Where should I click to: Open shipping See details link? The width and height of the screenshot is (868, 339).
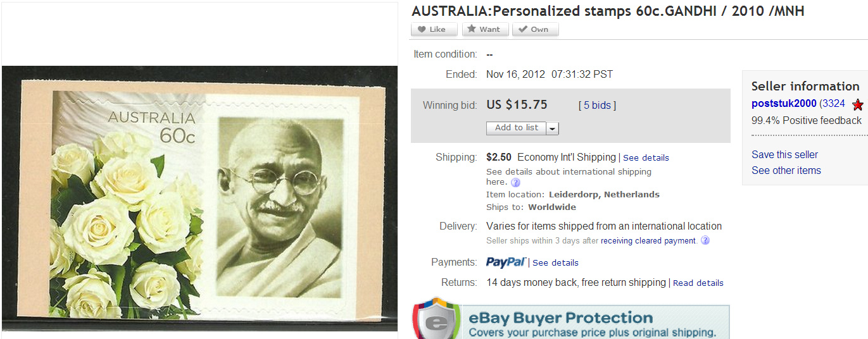coord(646,158)
